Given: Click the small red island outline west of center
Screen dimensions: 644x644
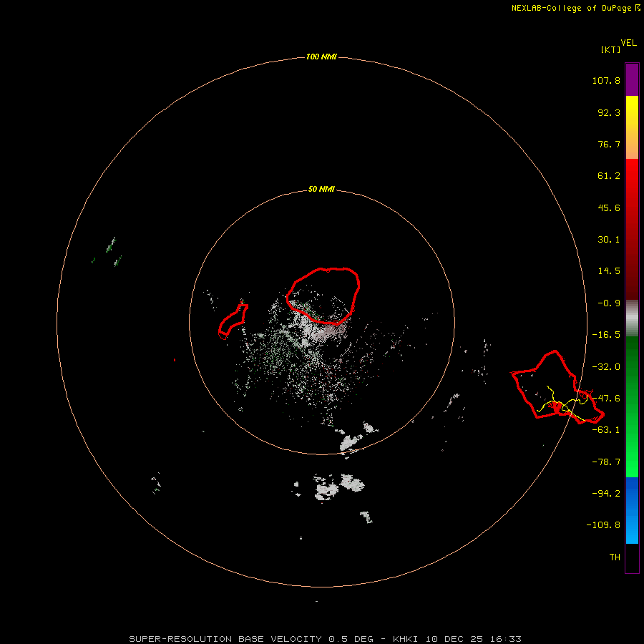Looking at the screenshot, I should (x=233, y=321).
